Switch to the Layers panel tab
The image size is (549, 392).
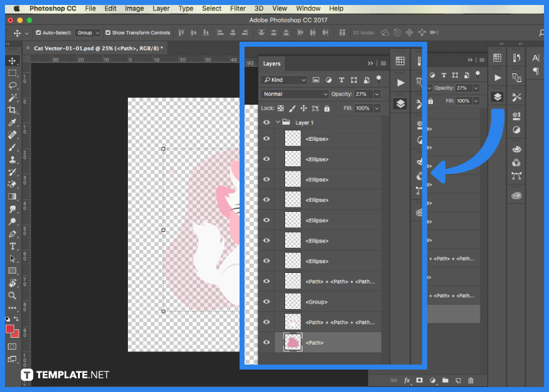[x=272, y=63]
